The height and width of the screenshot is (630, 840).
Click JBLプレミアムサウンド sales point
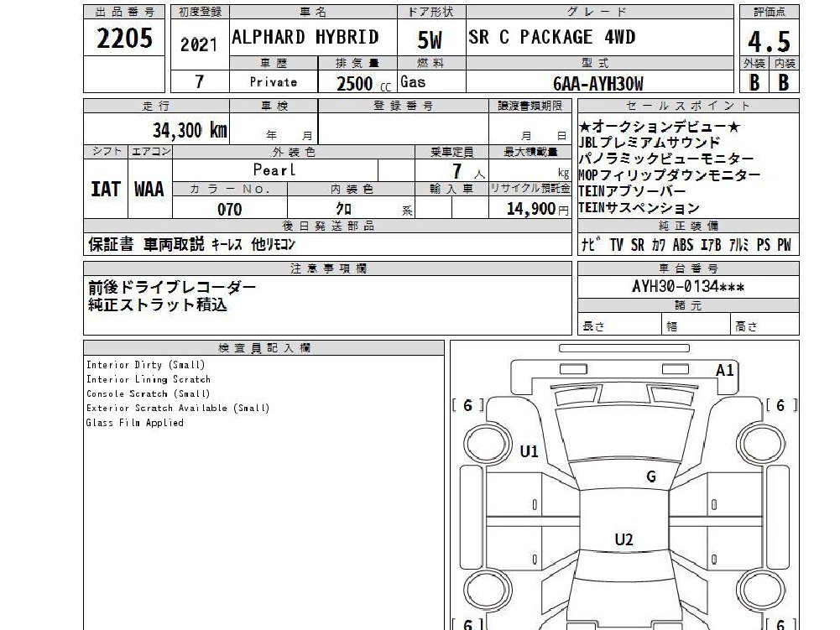[649, 143]
